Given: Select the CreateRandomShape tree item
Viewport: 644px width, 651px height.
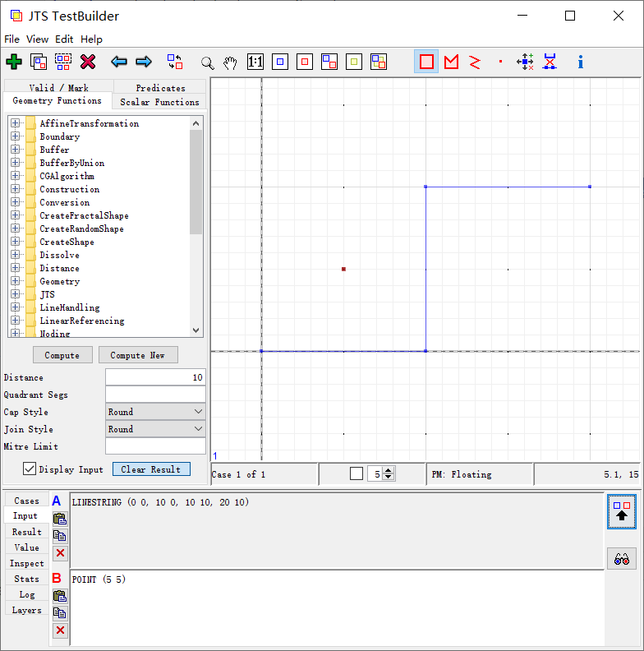Looking at the screenshot, I should (81, 229).
